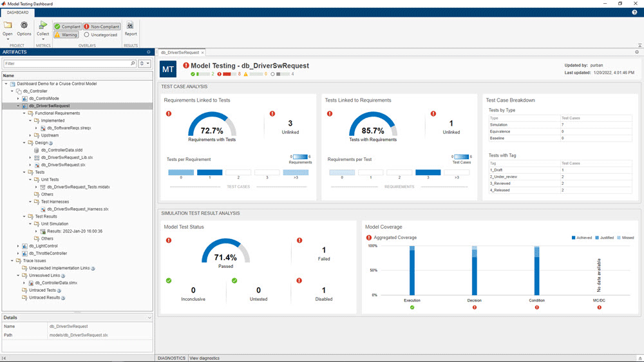Toggle the Non-Compliant overlay
The height and width of the screenshot is (362, 644).
click(x=102, y=26)
